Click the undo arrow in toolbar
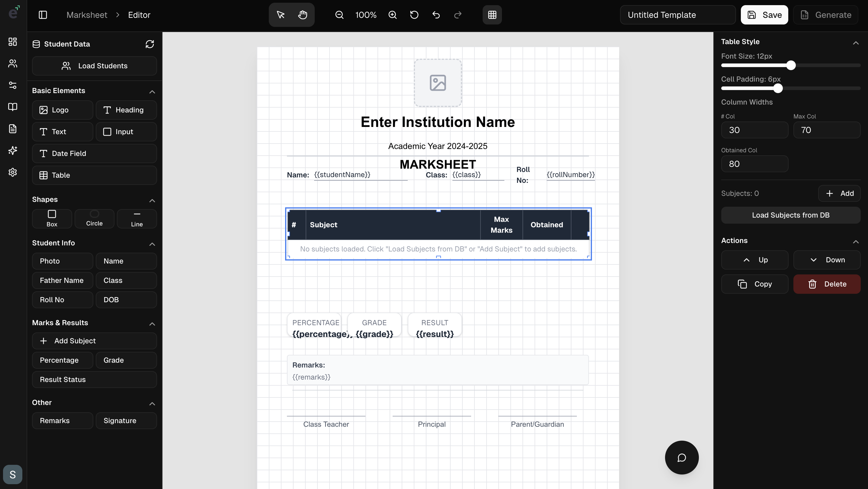The image size is (868, 489). tap(436, 15)
